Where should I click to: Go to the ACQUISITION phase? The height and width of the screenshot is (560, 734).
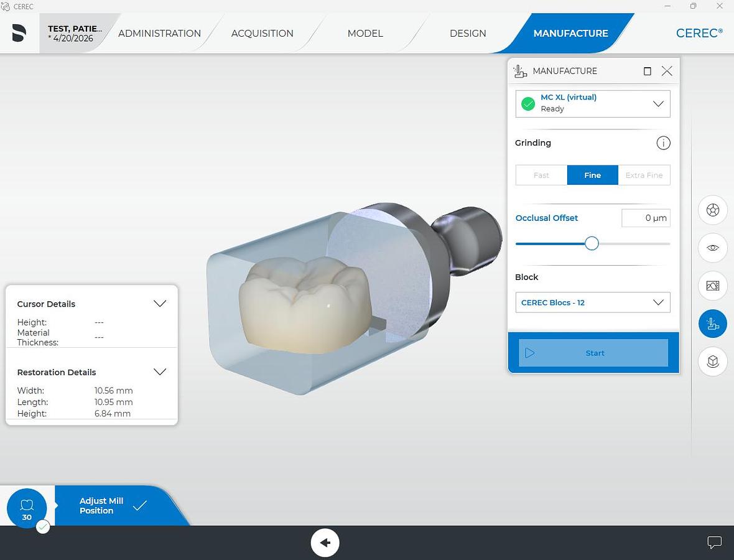pos(262,33)
